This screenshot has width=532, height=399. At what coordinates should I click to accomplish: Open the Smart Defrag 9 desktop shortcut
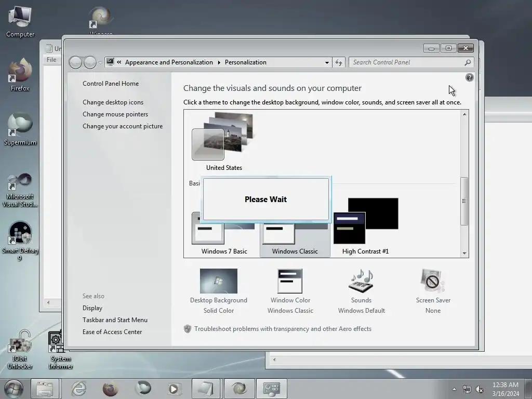(20, 241)
